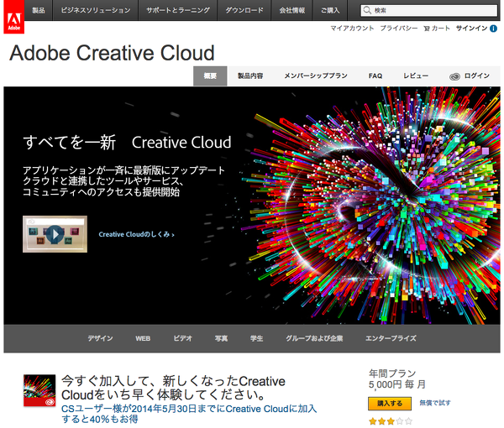504x428 pixels.
Task: Click the star rating under the buy button
Action: click(x=391, y=421)
